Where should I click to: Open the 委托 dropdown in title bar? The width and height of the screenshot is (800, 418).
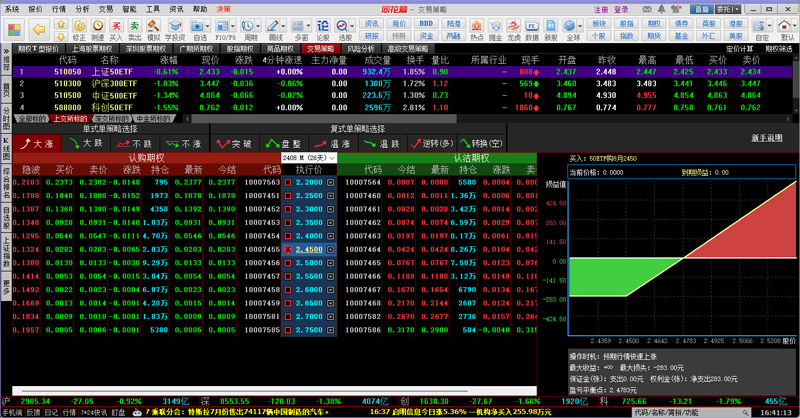click(x=728, y=9)
